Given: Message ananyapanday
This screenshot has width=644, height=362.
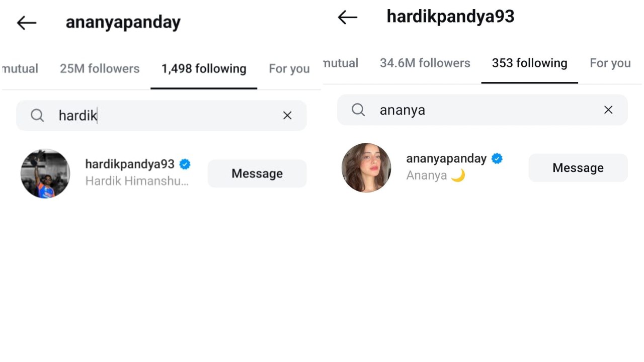Looking at the screenshot, I should (578, 168).
